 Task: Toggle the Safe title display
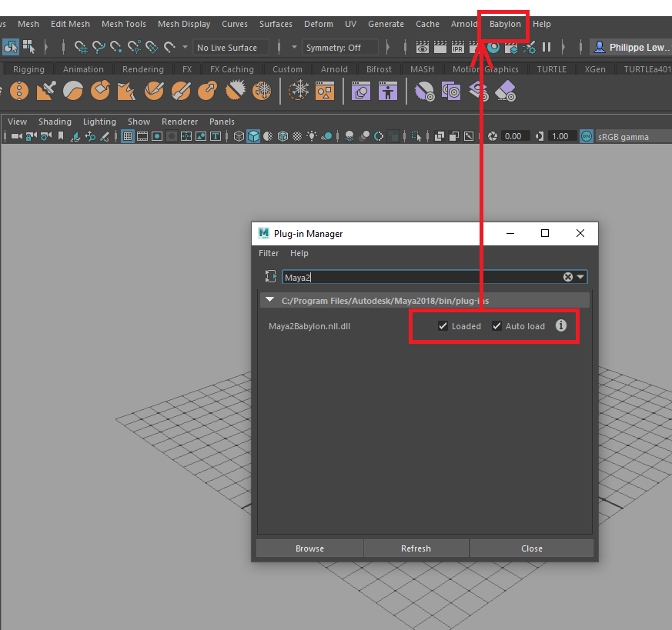[215, 137]
